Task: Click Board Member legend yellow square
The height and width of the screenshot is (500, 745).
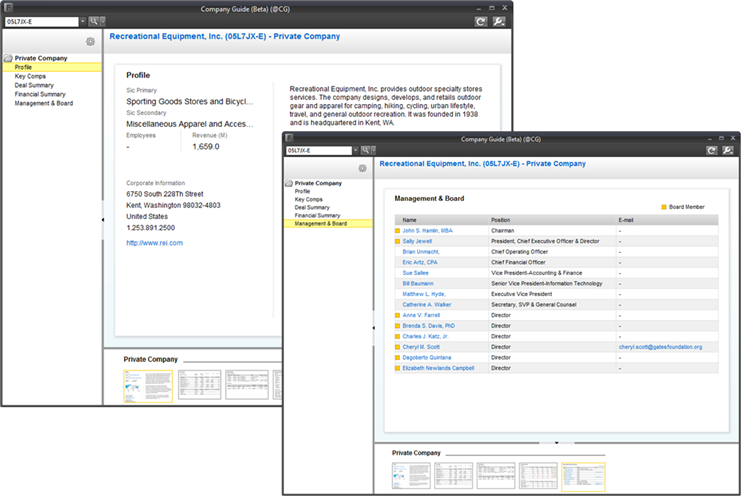Action: pyautogui.click(x=664, y=207)
